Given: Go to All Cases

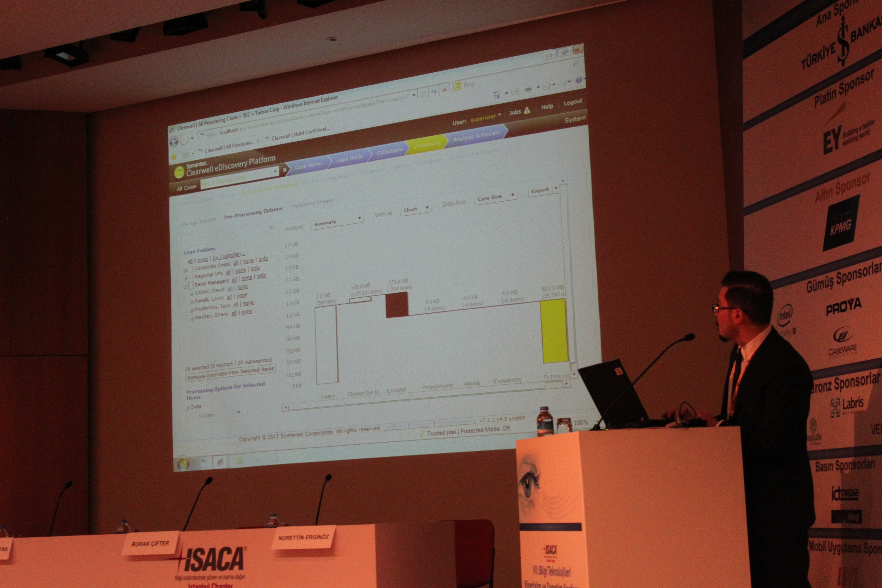Looking at the screenshot, I should [186, 187].
